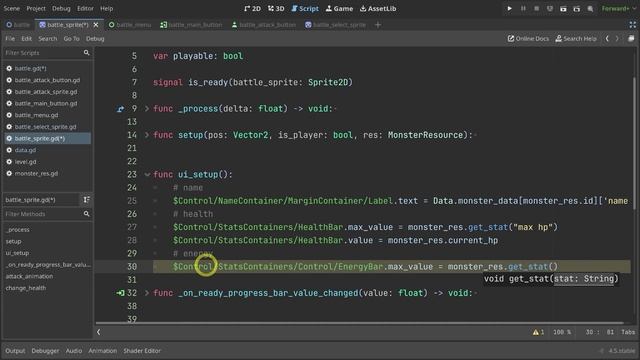640x360 pixels.
Task: Open the warnings indicator in status bar
Action: coord(538,332)
